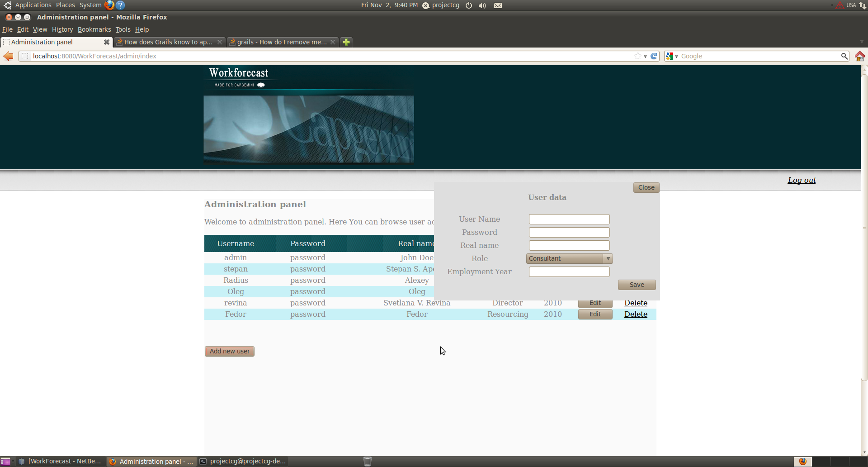The image size is (868, 467).
Task: Click the 'admin' username cell
Action: 236,257
